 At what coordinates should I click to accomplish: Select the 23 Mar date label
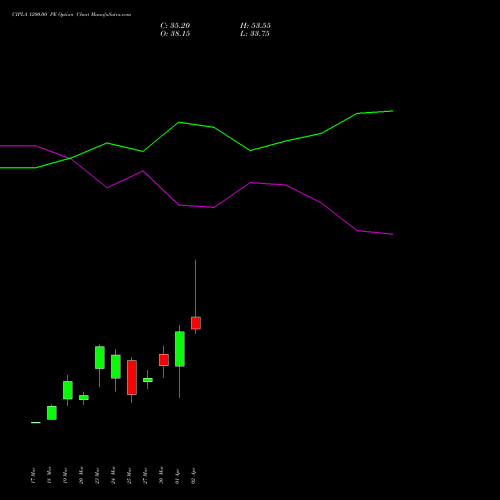97,475
